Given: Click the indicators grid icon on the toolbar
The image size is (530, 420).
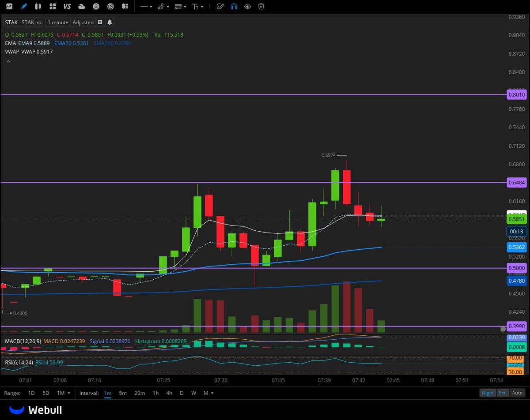Looking at the screenshot, I should 53,6.
